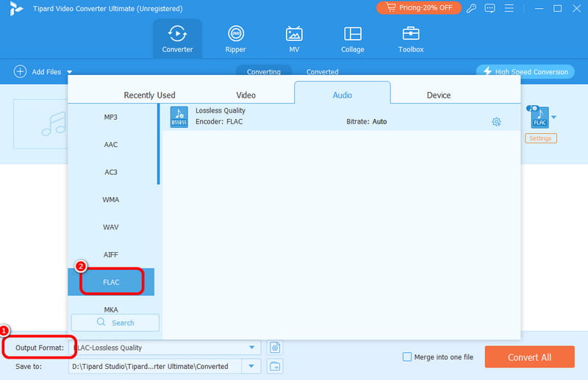Click the audio file thumbnail
This screenshot has width=588, height=380.
click(41, 123)
